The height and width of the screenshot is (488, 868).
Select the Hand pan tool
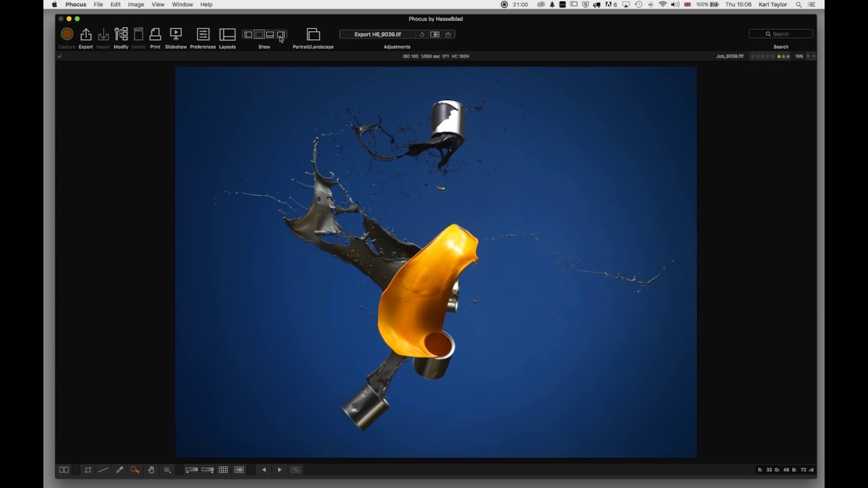[151, 470]
